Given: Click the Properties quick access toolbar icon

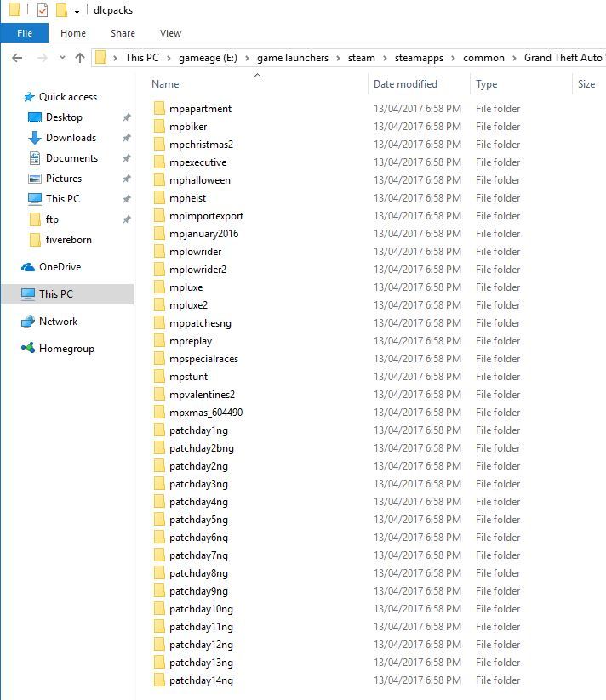Looking at the screenshot, I should coord(43,10).
